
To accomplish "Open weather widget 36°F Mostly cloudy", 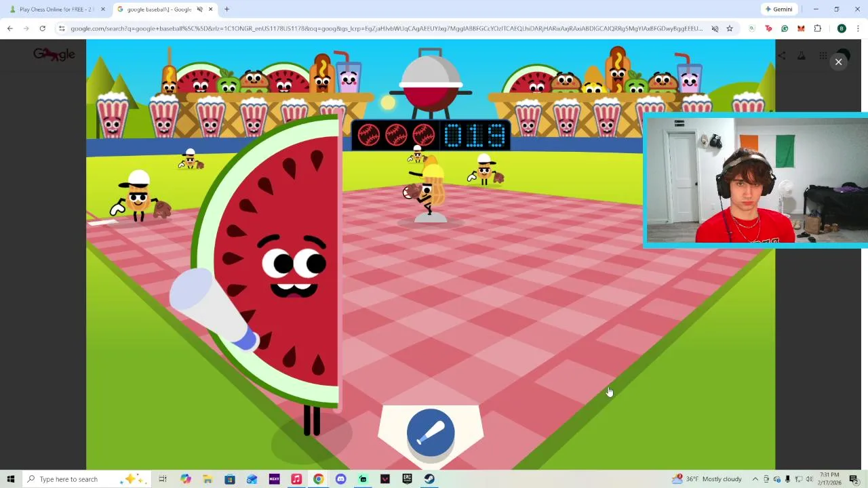I will (707, 479).
